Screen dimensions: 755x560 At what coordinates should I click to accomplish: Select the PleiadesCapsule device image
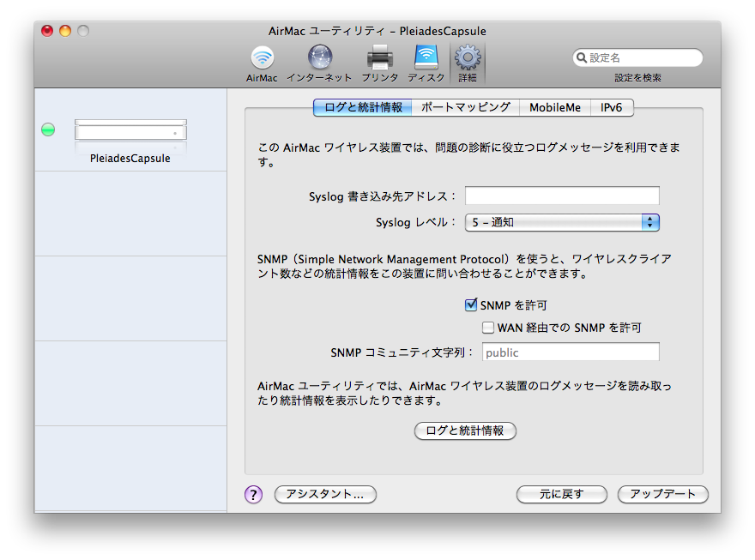(130, 129)
